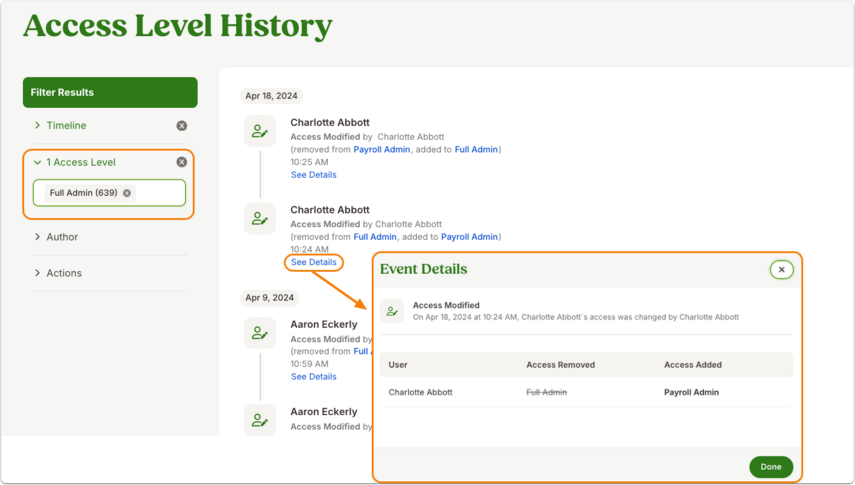Open See Details for the 10:24 AM event
This screenshot has width=855, height=485.
[314, 262]
